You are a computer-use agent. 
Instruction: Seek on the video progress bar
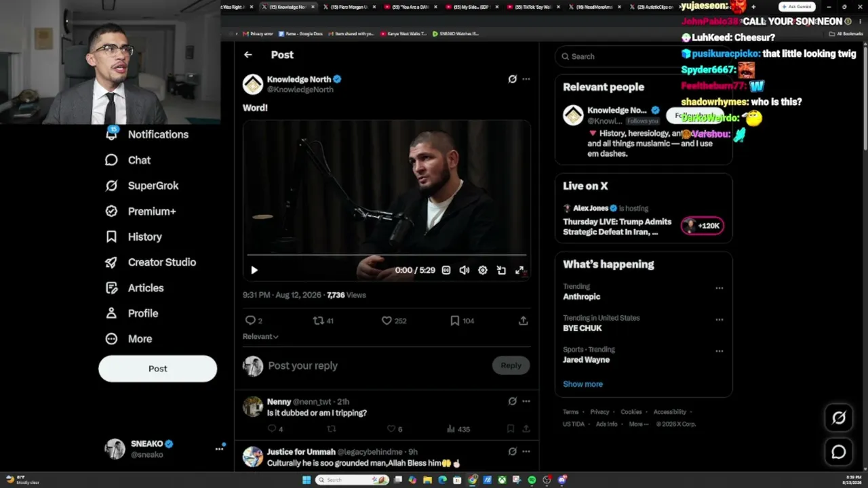pos(387,255)
